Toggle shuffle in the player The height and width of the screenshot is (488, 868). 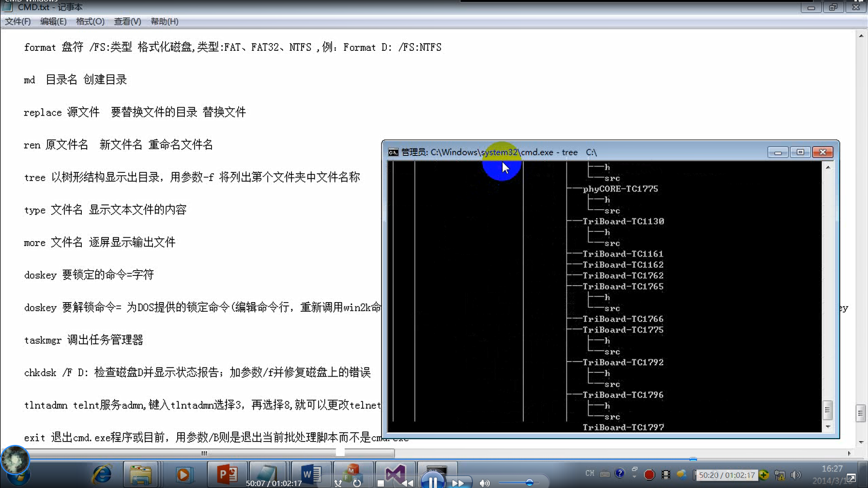pos(338,483)
